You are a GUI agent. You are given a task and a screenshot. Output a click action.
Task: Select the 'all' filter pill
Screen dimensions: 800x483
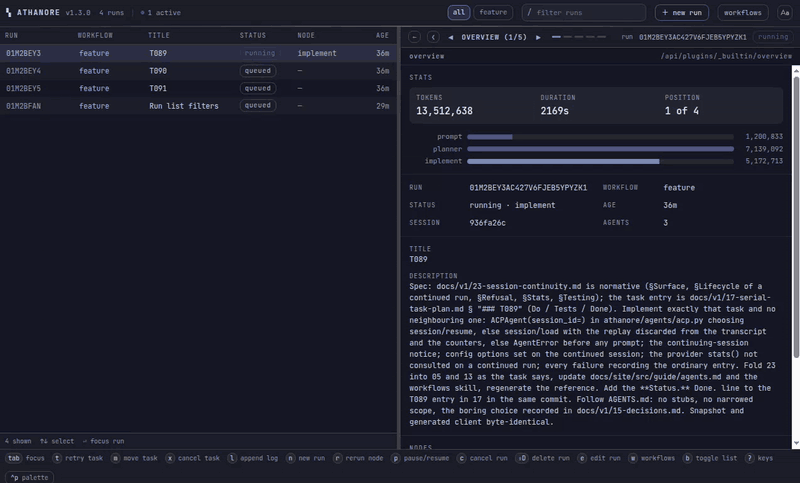tap(459, 12)
